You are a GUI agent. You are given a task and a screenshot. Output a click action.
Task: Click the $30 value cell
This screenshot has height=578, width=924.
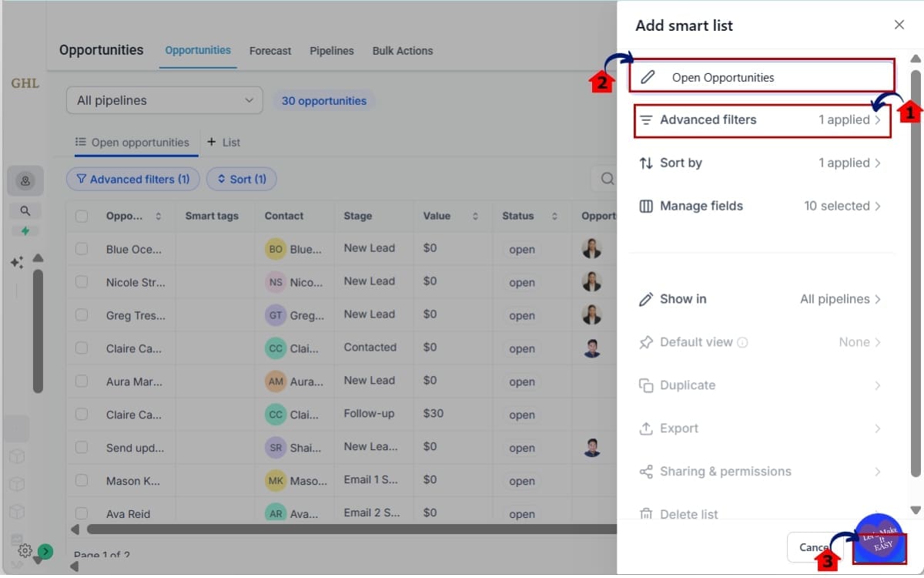tap(434, 414)
